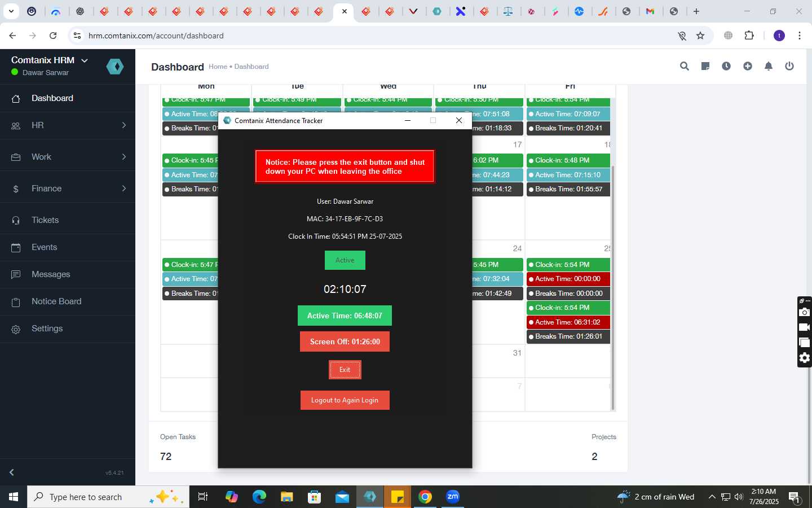Open Microsoft Edge from the taskbar
This screenshot has height=508, width=812.
coord(259,497)
